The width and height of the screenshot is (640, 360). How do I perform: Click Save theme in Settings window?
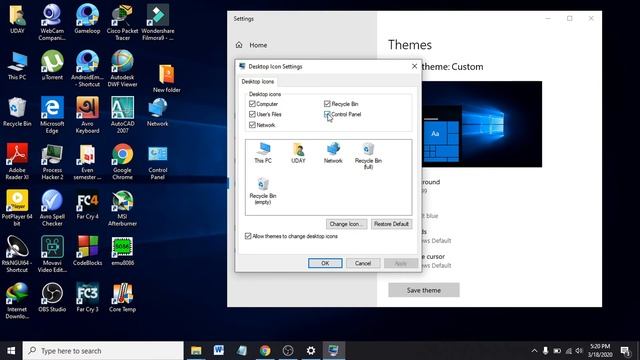424,290
